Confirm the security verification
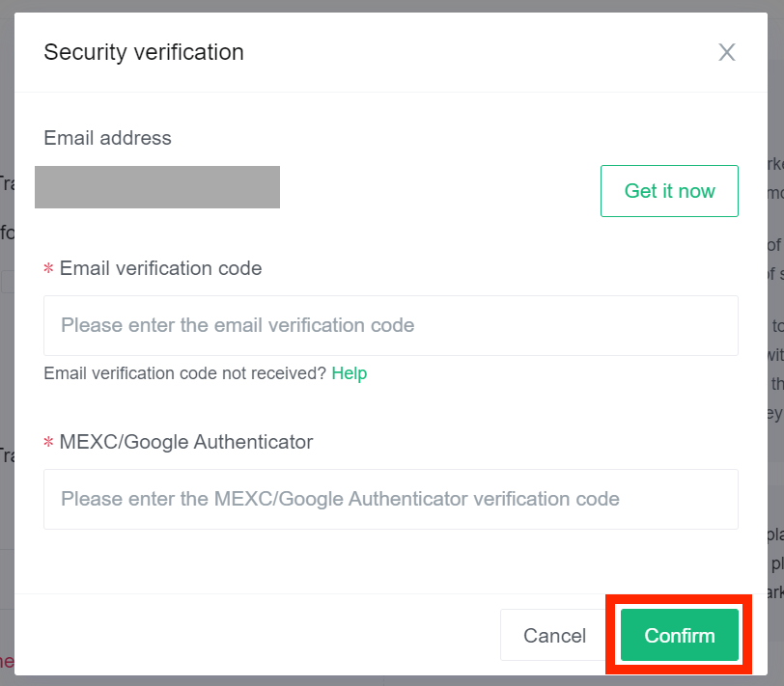The width and height of the screenshot is (784, 686). point(680,635)
